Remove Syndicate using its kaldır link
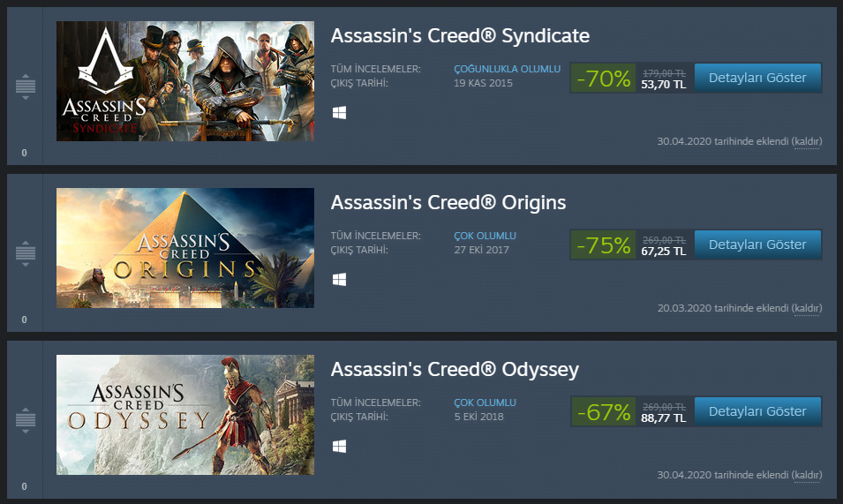 [x=807, y=141]
